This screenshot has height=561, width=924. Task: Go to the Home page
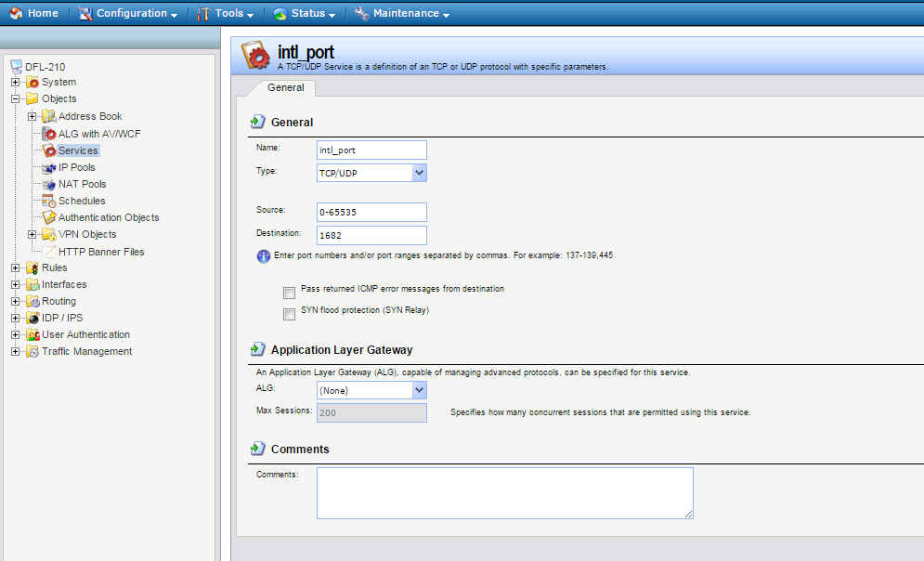tap(35, 14)
